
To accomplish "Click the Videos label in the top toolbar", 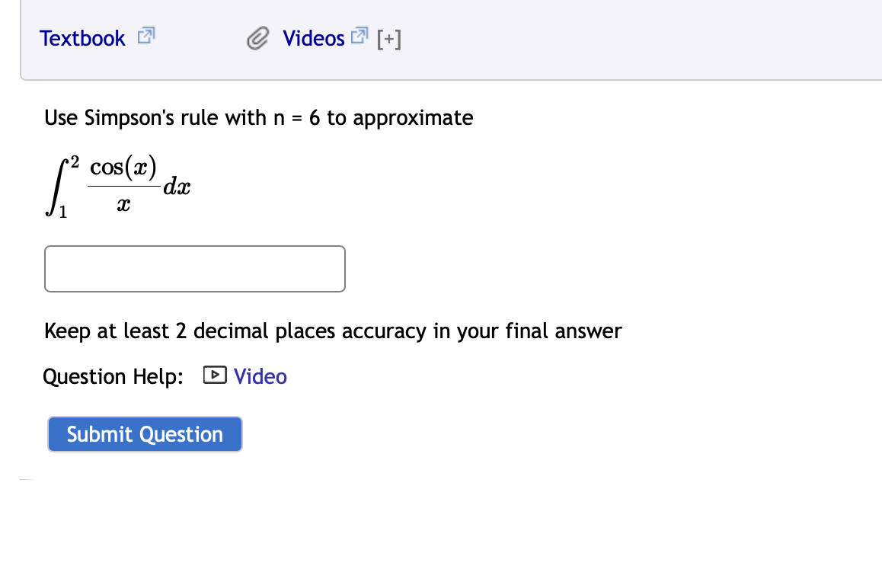I will pos(313,38).
